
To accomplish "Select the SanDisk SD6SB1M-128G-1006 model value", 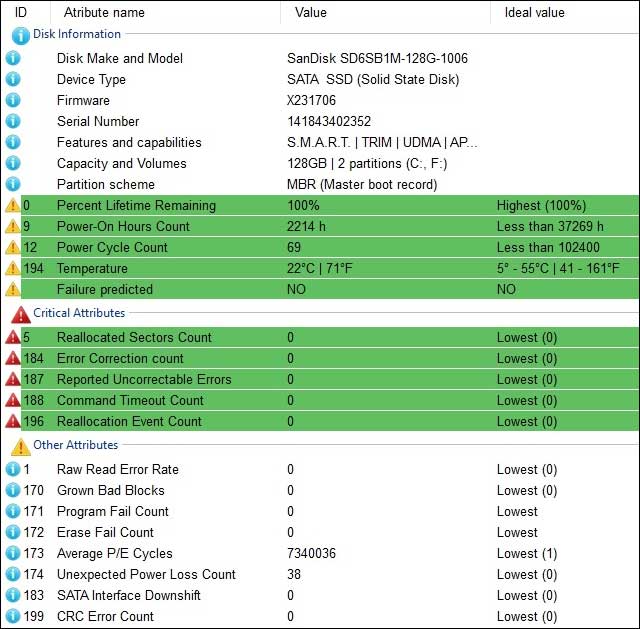I will (x=377, y=58).
